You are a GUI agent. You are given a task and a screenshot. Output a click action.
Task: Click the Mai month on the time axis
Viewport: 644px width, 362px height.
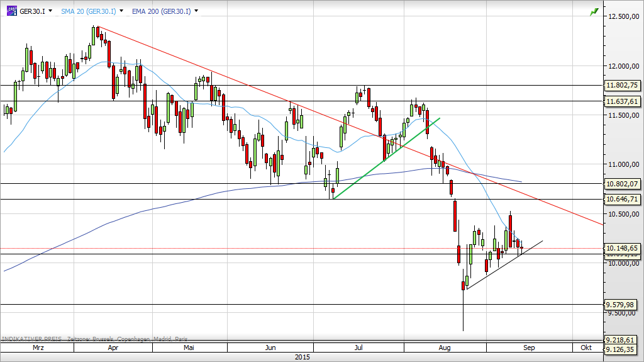click(x=189, y=348)
